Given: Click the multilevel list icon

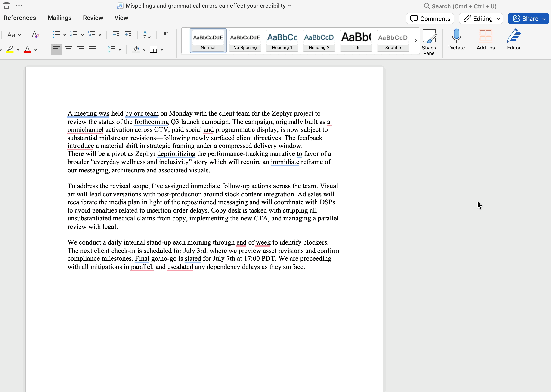Looking at the screenshot, I should pyautogui.click(x=92, y=35).
